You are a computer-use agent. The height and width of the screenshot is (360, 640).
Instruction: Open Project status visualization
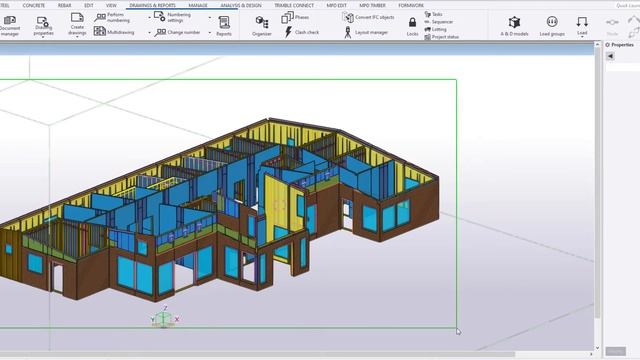click(442, 37)
